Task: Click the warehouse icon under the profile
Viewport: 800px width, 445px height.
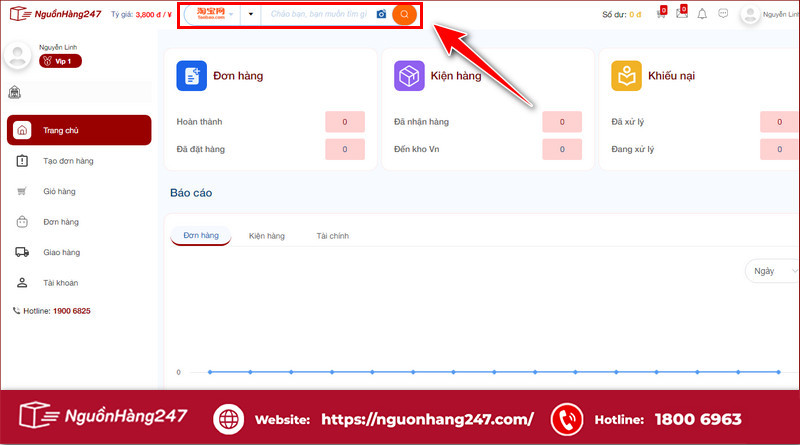Action: 16,92
